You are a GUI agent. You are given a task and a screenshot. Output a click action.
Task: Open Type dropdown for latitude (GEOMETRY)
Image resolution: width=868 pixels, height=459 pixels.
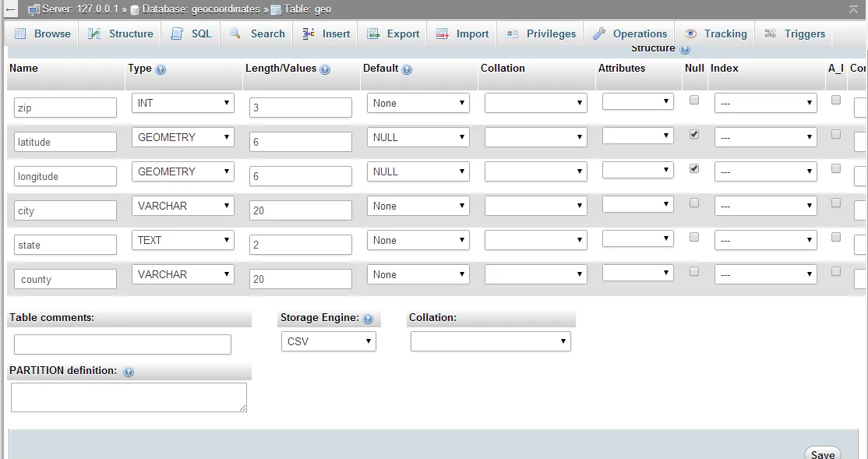[182, 137]
